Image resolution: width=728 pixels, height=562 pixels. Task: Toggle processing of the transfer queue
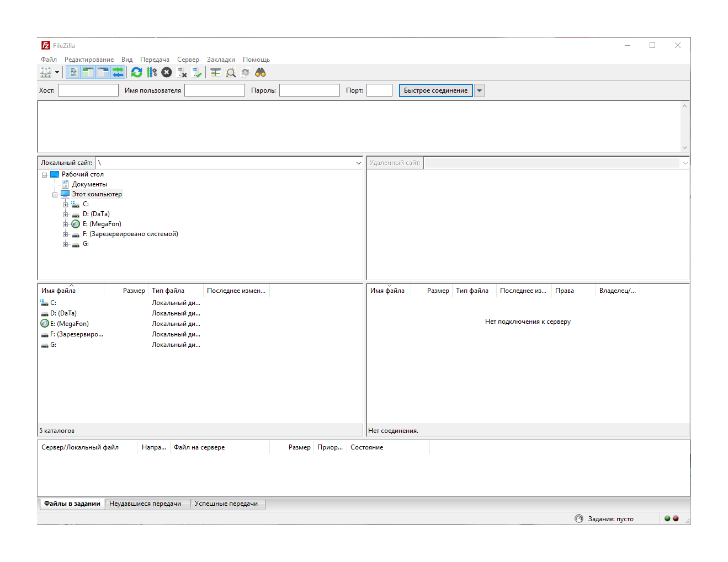pos(152,72)
